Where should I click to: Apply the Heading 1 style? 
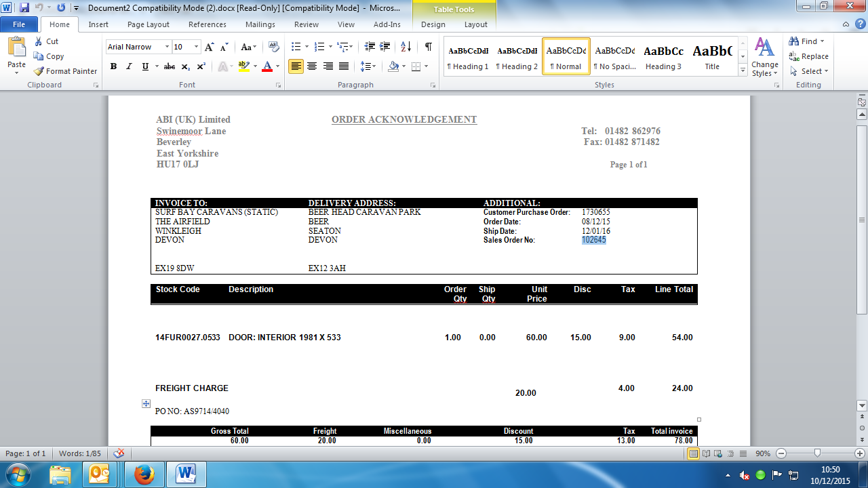468,57
